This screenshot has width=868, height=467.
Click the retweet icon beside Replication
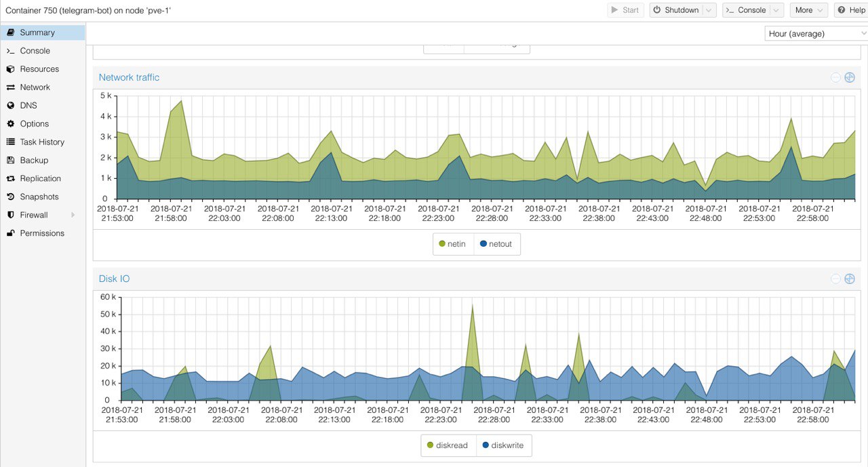pyautogui.click(x=10, y=179)
